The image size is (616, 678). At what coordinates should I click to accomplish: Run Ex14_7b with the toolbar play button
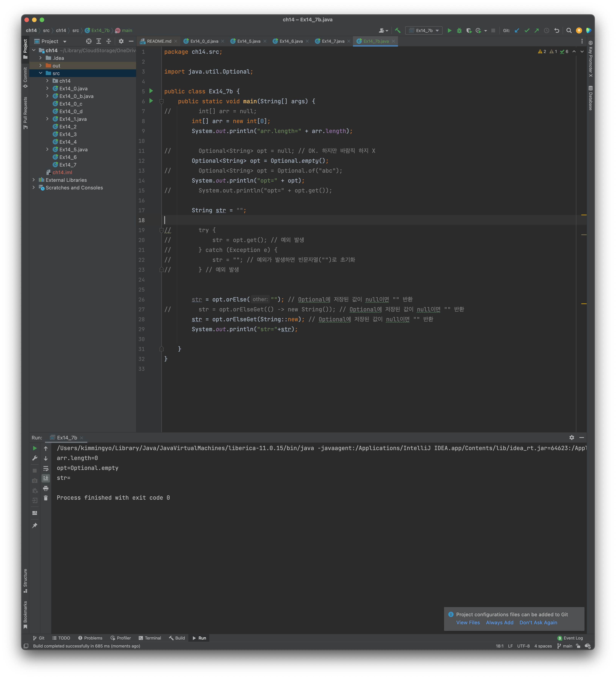(449, 31)
